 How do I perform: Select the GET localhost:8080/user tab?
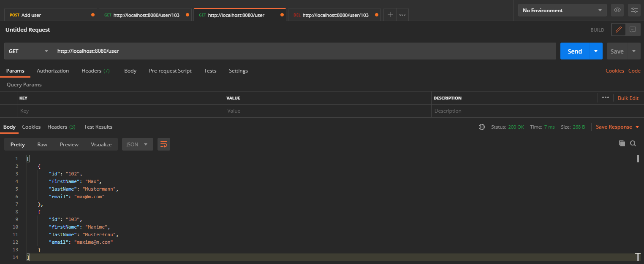tap(239, 15)
